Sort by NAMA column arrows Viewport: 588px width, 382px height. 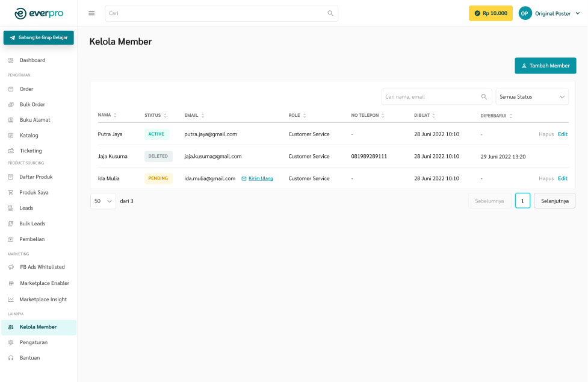click(x=115, y=115)
